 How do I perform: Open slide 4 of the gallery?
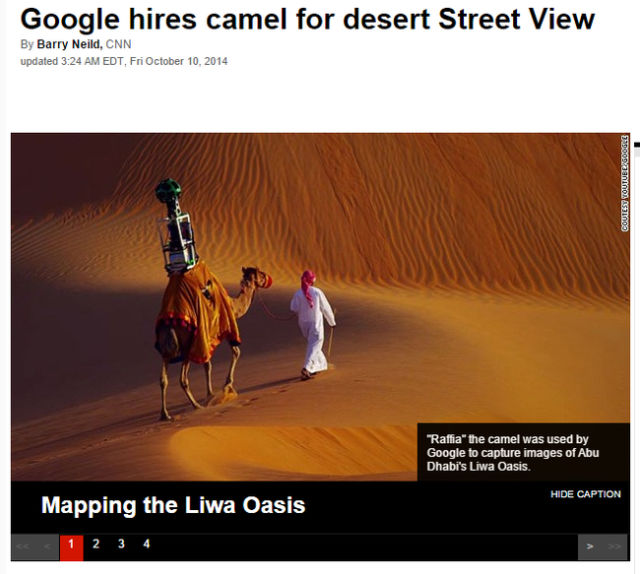147,544
